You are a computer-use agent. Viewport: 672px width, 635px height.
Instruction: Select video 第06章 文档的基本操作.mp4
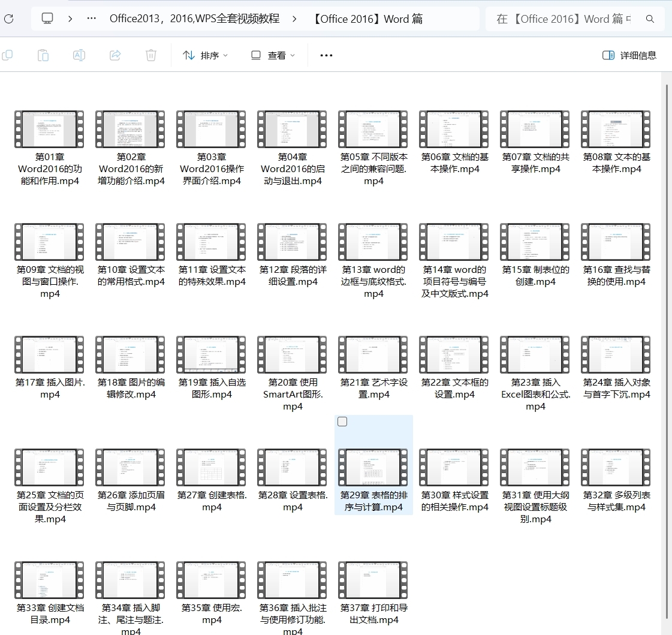pyautogui.click(x=455, y=142)
